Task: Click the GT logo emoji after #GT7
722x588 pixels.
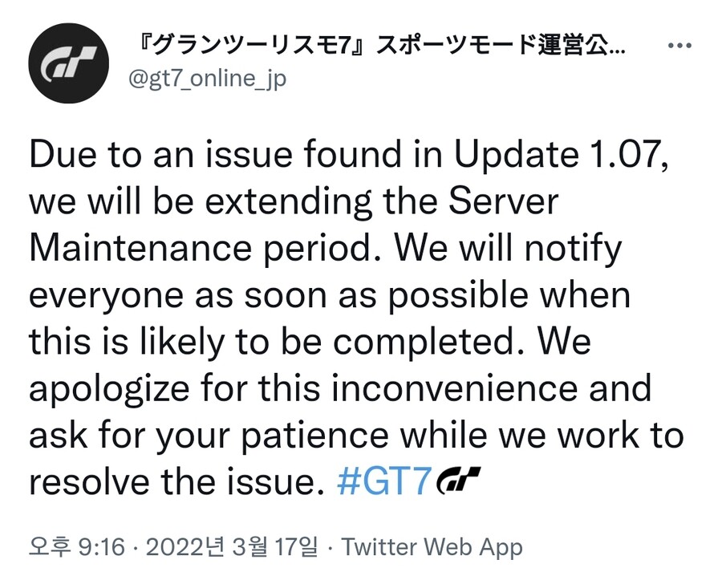Action: click(x=457, y=483)
